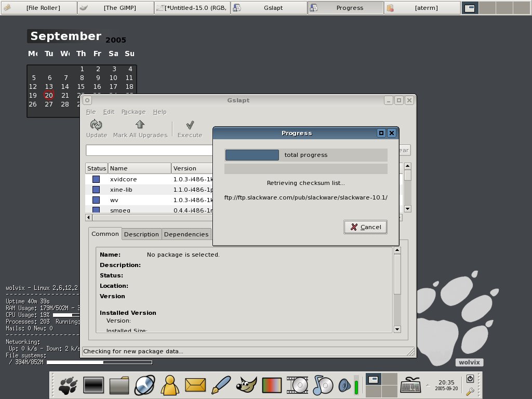This screenshot has width=532, height=399.
Task: Sort packages by Name column
Action: pos(139,168)
